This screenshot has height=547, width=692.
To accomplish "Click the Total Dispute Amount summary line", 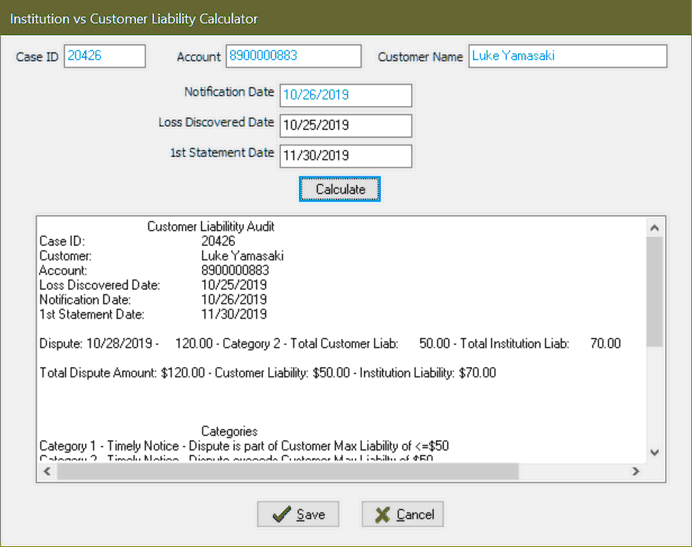I will [267, 373].
